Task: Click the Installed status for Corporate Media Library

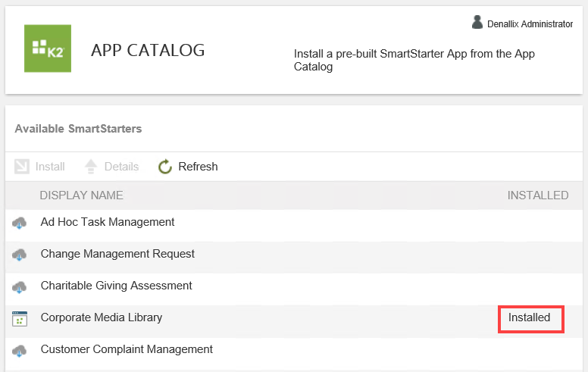Action: pos(530,318)
